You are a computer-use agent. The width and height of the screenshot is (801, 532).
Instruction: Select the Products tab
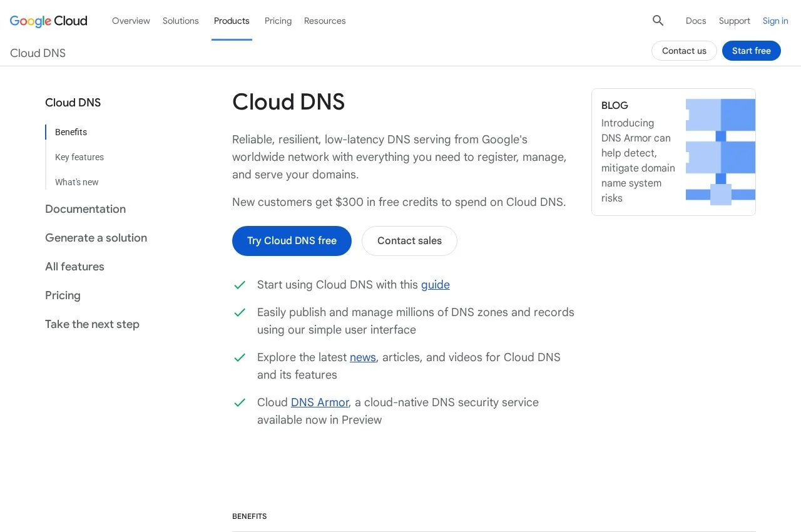[x=232, y=21]
